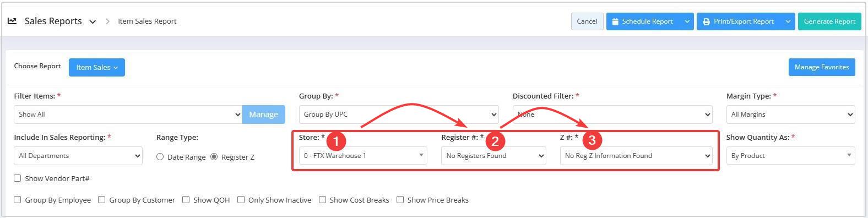Select the Date Range radio button
Screen dimensions: 868x218
(x=160, y=157)
